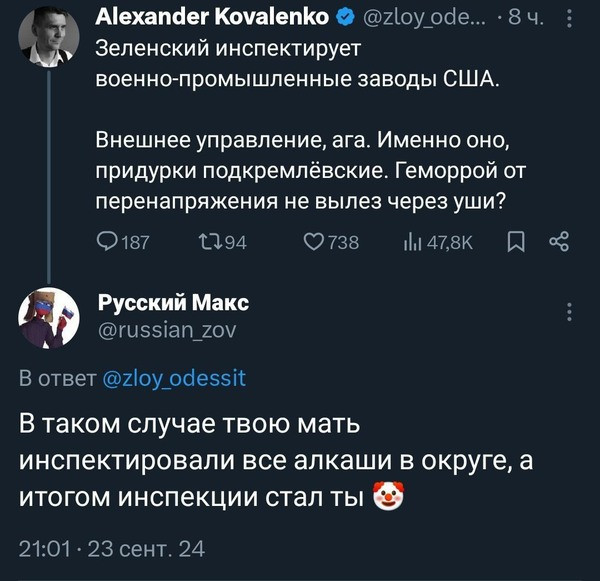Open Русский Макс profile avatar
This screenshot has width=600, height=581.
tap(49, 317)
